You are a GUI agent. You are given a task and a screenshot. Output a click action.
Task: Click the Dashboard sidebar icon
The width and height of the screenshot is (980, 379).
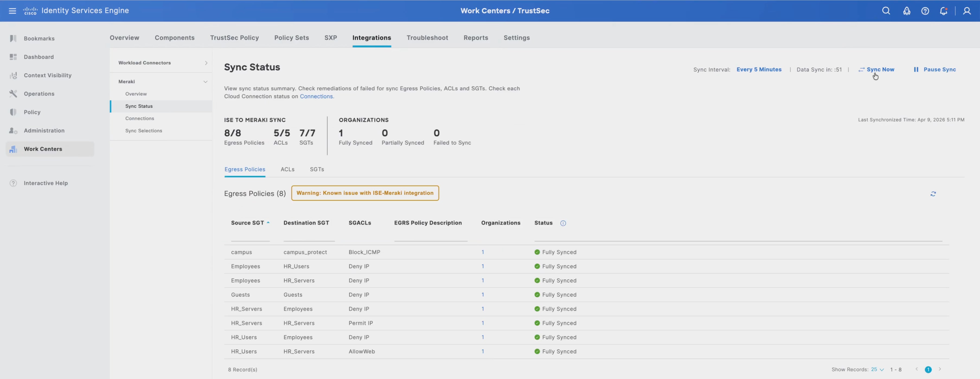pos(13,57)
